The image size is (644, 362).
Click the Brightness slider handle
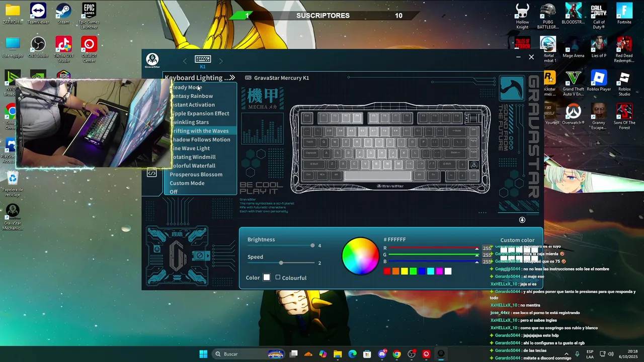[312, 245]
